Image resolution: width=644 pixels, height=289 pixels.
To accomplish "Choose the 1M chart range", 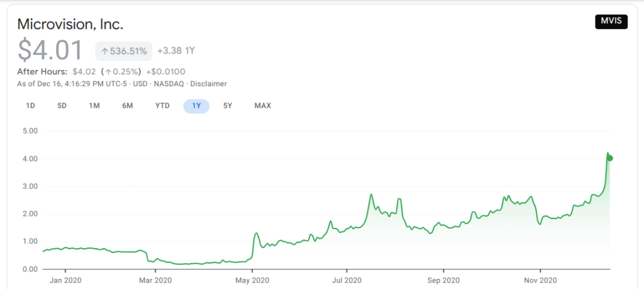I will coord(94,106).
